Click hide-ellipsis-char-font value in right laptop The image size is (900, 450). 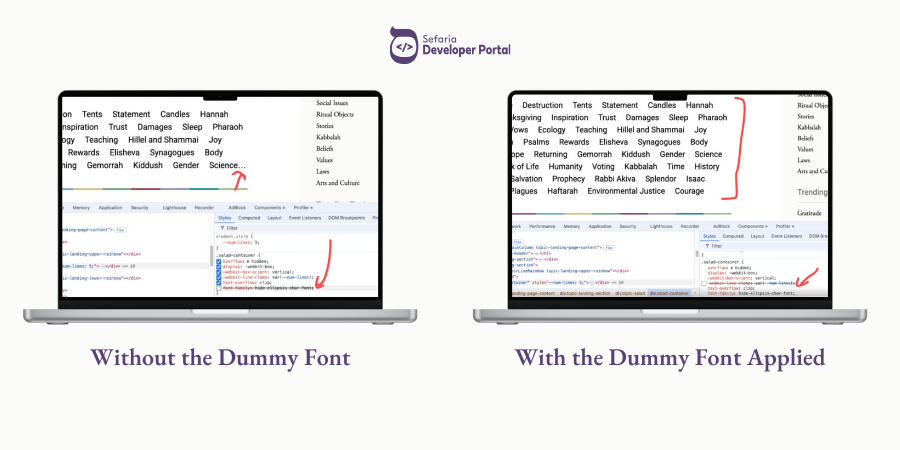[766, 293]
